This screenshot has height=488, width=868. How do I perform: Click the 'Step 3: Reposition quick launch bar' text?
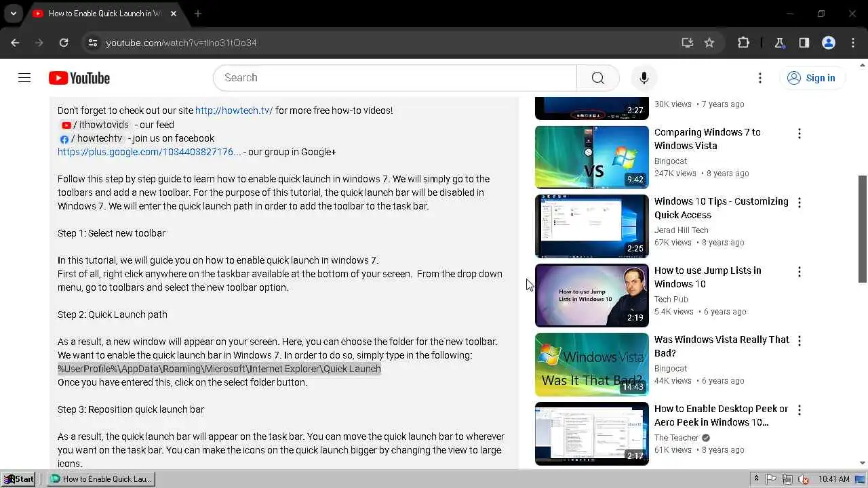pyautogui.click(x=131, y=409)
